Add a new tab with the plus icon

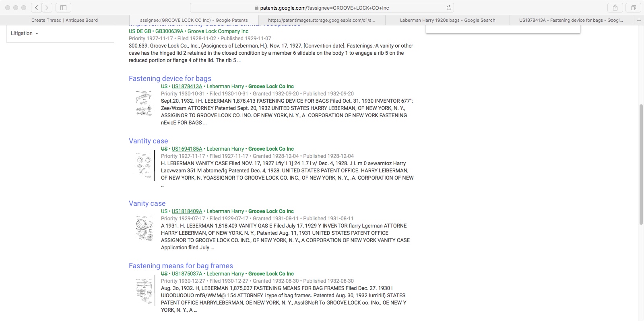(639, 20)
